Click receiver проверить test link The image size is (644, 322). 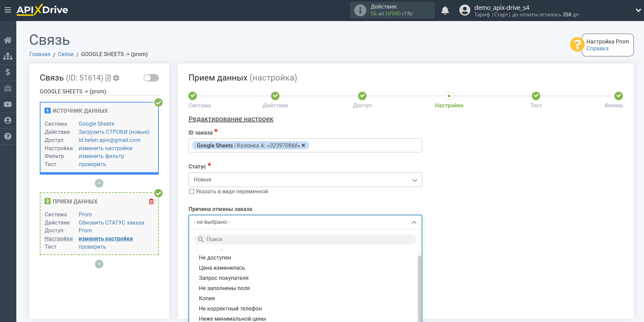pyautogui.click(x=92, y=247)
